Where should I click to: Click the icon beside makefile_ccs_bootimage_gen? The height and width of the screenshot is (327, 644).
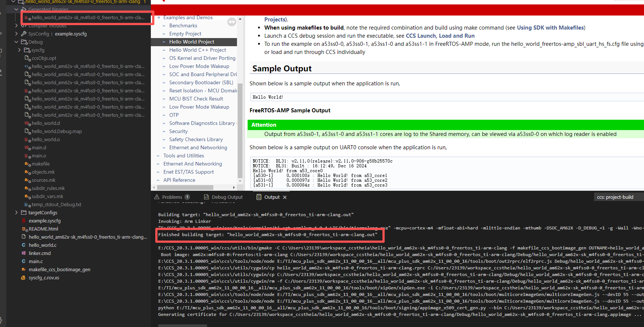(24, 269)
